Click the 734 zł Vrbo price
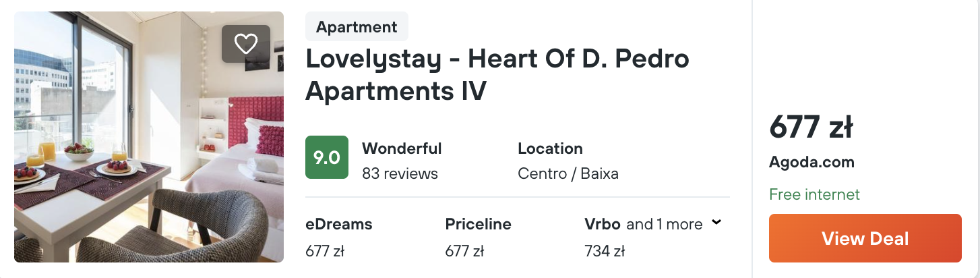This screenshot has height=278, width=980. click(605, 252)
